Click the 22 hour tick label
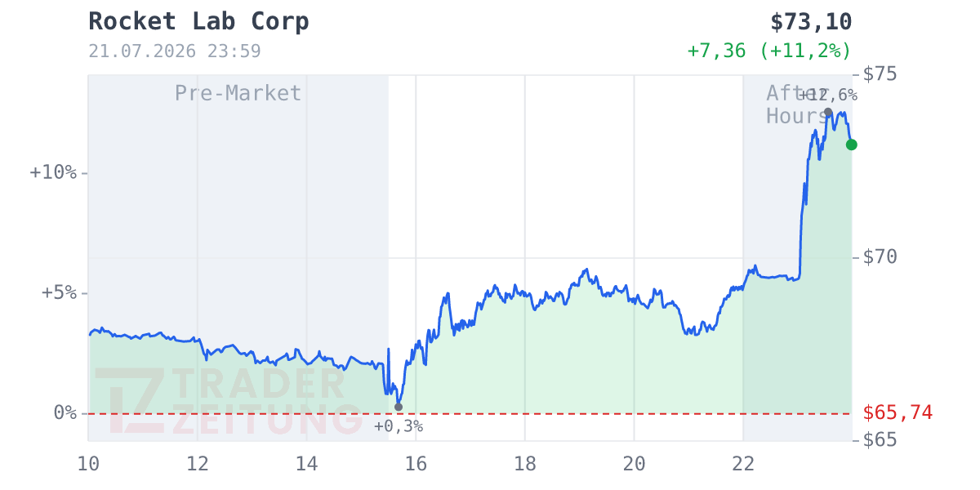Viewport: 980px width, 490px height. coord(743,464)
